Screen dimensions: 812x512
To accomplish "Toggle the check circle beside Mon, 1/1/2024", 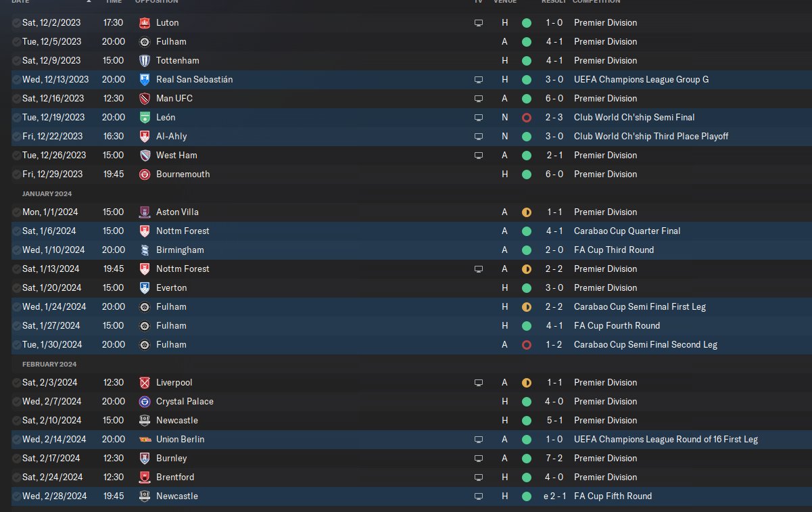I will (16, 212).
